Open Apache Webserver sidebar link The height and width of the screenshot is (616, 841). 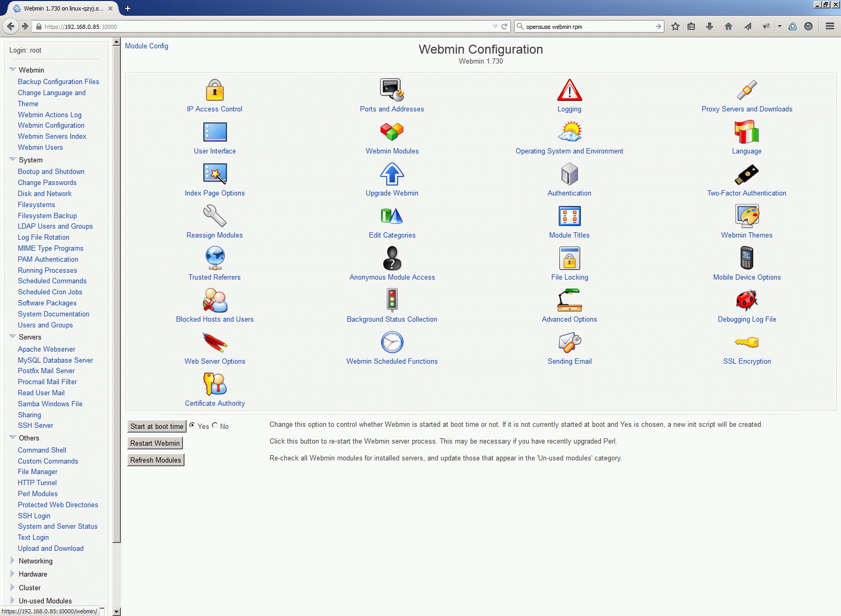pyautogui.click(x=47, y=349)
